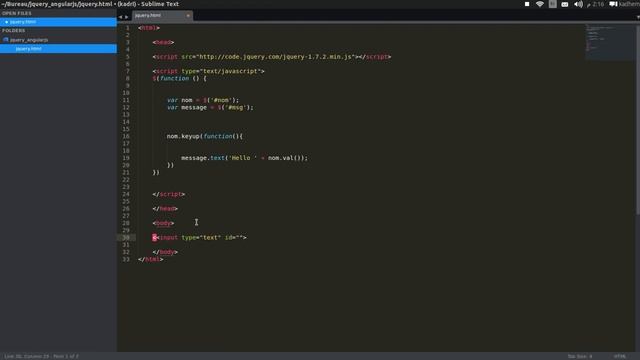The height and width of the screenshot is (360, 640).
Task: Open jquery.html inside jquery_angularjs folder
Action: click(x=58, y=49)
